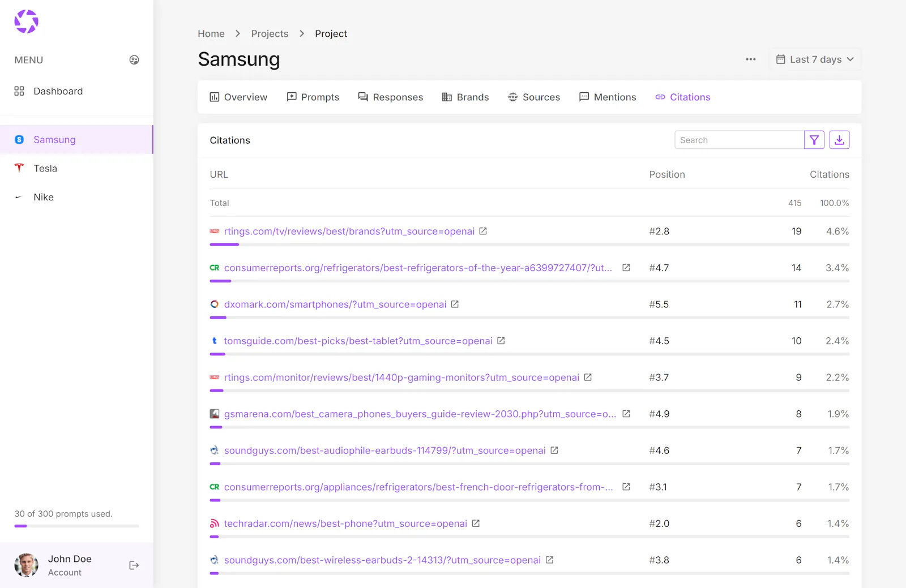Switch to the Prompts tab
This screenshot has width=906, height=588.
313,97
